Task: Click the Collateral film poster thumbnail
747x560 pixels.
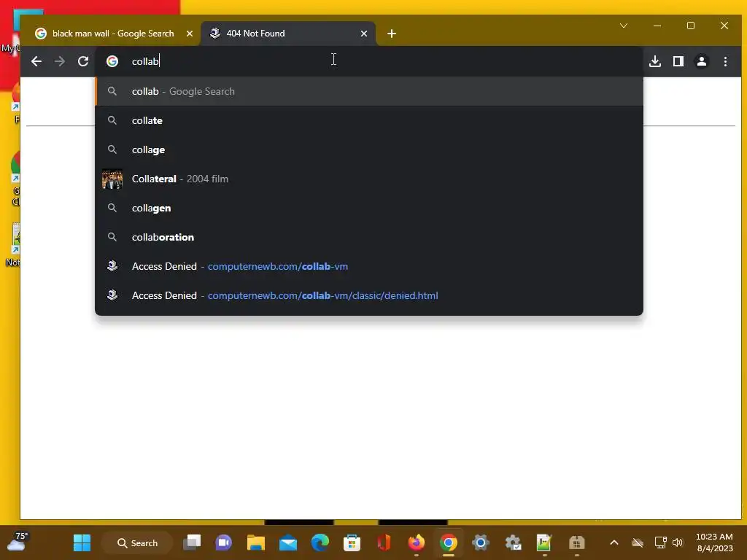Action: coord(112,179)
